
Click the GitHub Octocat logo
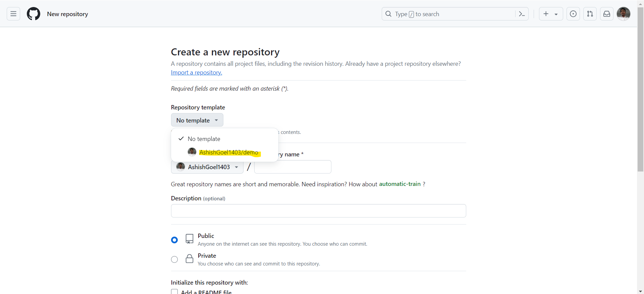tap(34, 14)
